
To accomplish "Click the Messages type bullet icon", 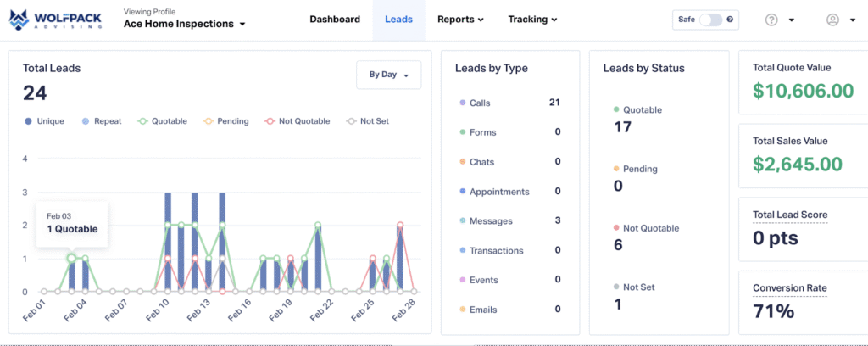I will [x=462, y=220].
